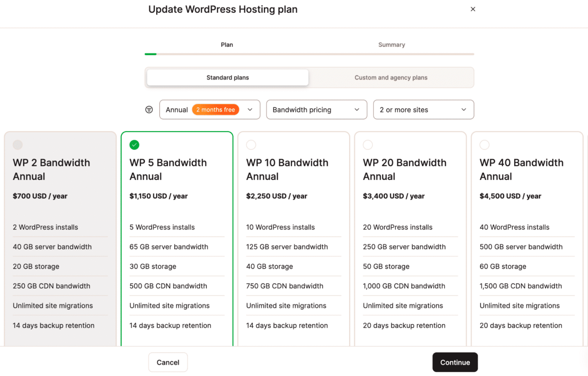This screenshot has width=588, height=376.
Task: Cancel the plan update
Action: [x=168, y=362]
